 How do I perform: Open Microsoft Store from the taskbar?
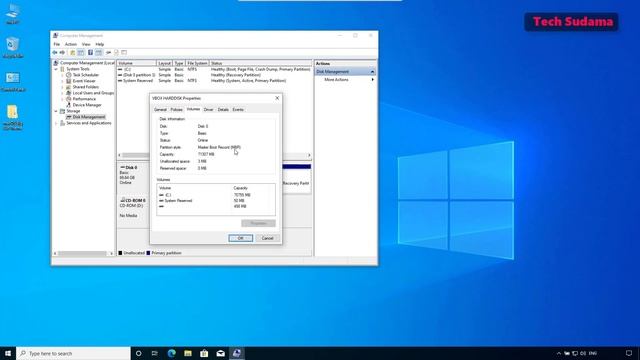click(204, 353)
